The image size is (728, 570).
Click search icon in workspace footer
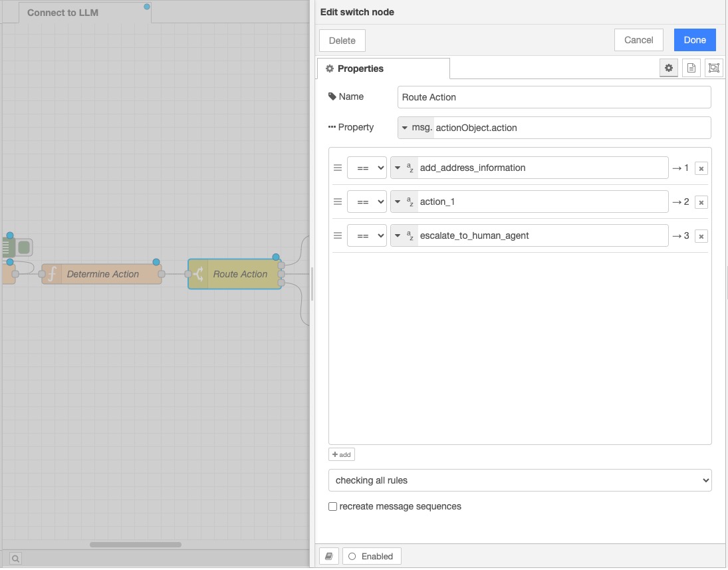click(15, 558)
